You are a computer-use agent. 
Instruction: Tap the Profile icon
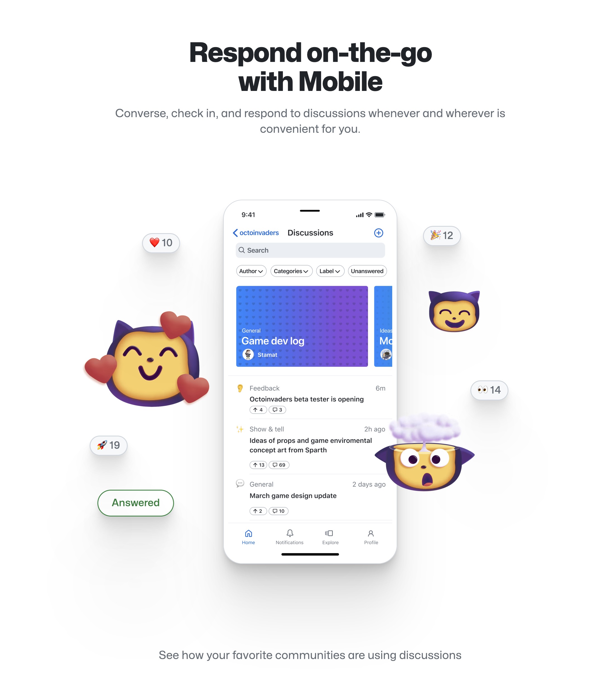pyautogui.click(x=370, y=535)
